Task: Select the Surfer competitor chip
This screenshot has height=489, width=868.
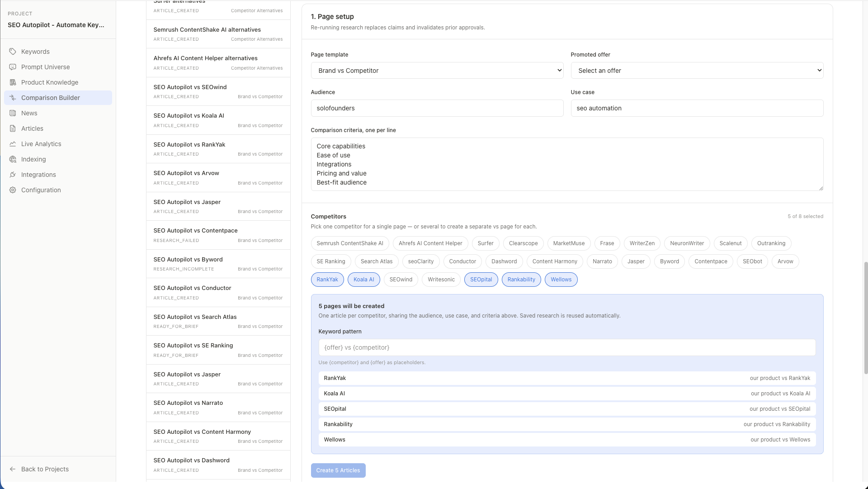Action: tap(486, 243)
